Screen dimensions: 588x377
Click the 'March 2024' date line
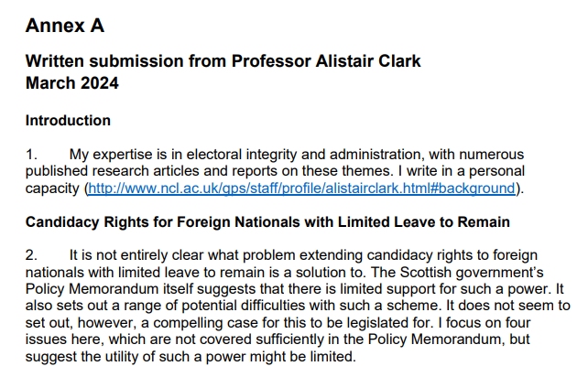tap(72, 83)
